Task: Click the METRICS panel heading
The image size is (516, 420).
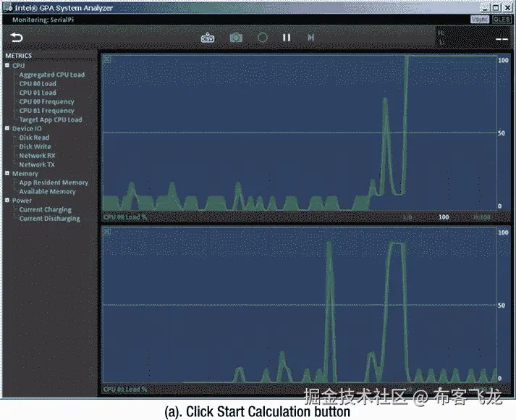Action: (x=18, y=56)
